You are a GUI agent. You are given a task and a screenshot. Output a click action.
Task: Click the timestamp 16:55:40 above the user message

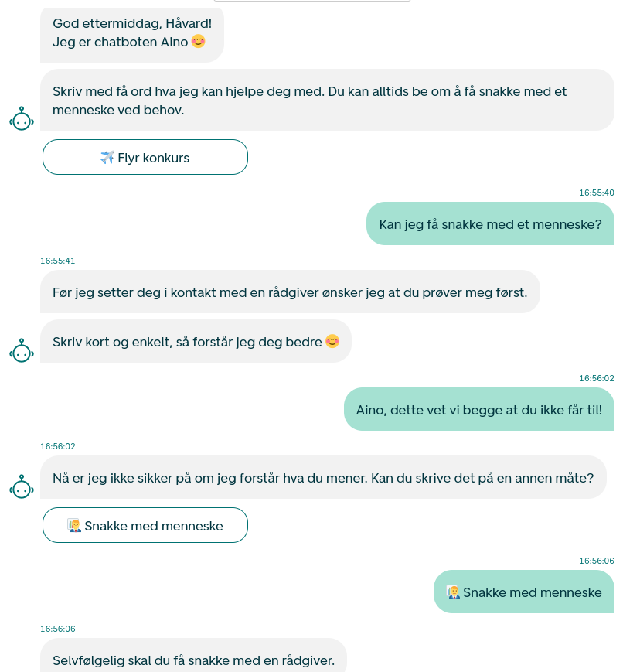pos(595,193)
